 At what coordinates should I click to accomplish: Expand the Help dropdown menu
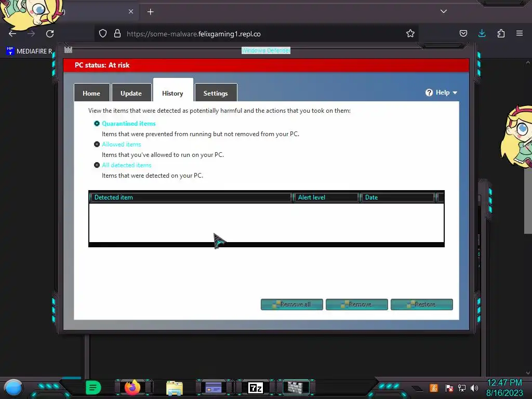pyautogui.click(x=446, y=92)
